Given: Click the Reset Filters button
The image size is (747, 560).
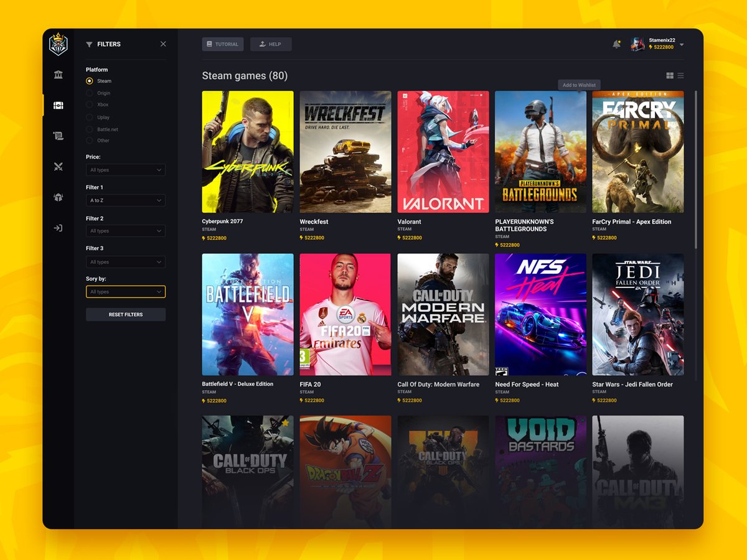Looking at the screenshot, I should tap(125, 314).
